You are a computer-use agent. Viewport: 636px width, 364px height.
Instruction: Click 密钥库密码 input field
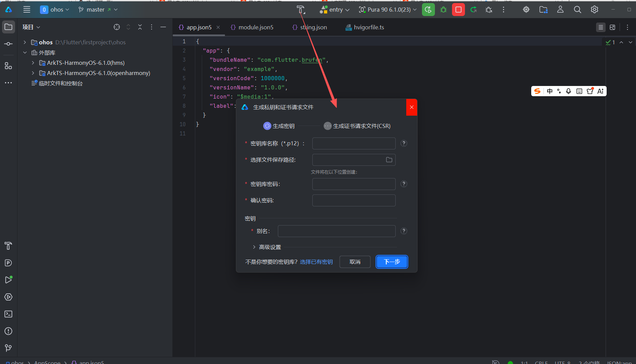click(x=354, y=184)
